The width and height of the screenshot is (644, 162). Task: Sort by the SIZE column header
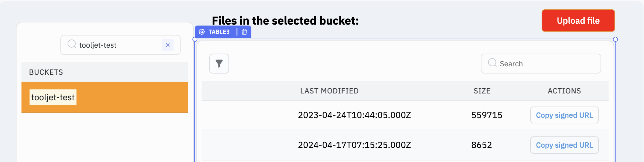click(482, 91)
